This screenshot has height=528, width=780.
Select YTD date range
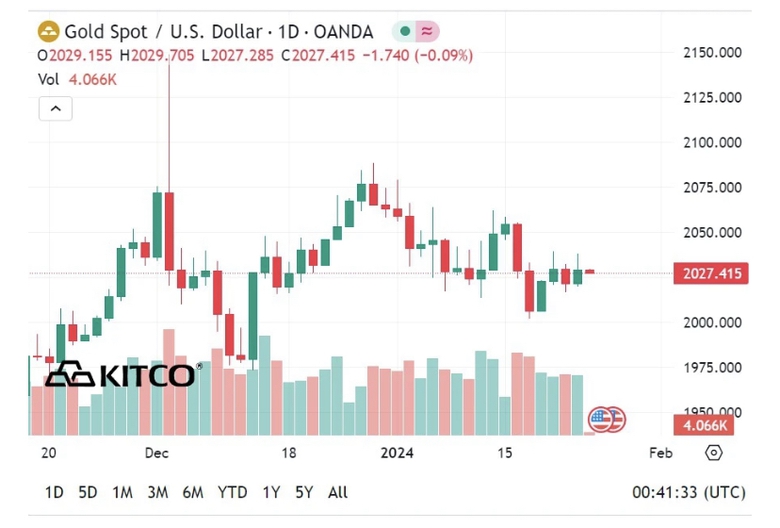(x=232, y=493)
